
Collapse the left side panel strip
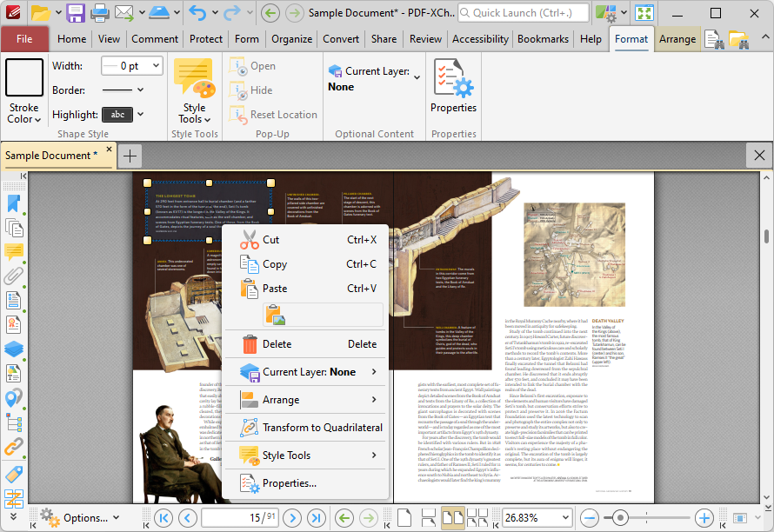[x=23, y=176]
